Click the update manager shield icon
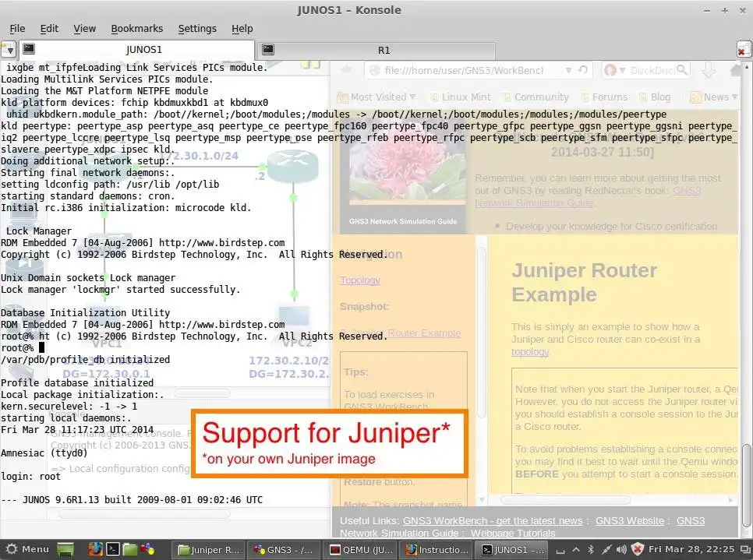The height and width of the screenshot is (560, 753). coord(638,549)
